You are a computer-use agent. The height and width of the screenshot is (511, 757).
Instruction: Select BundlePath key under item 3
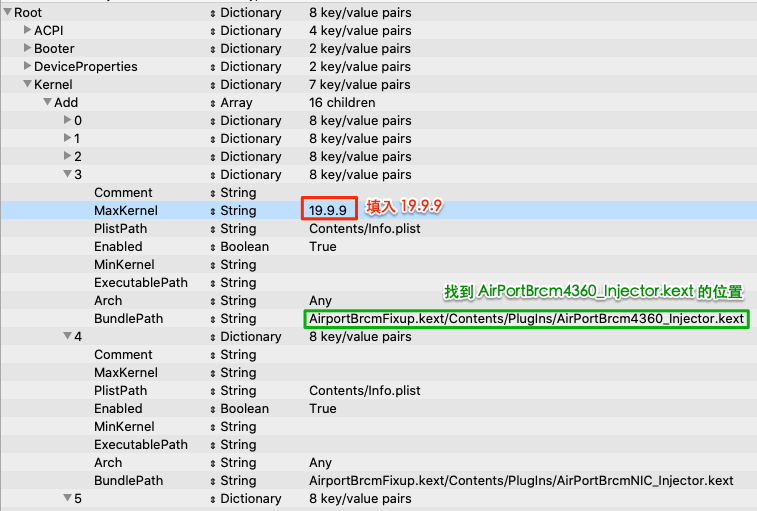click(128, 319)
